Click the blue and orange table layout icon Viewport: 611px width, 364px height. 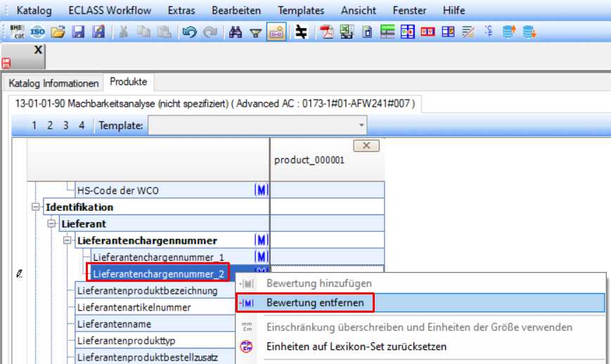[448, 32]
